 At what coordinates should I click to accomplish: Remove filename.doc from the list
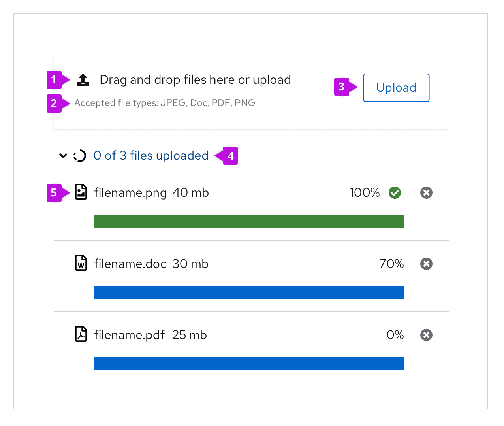coord(426,264)
